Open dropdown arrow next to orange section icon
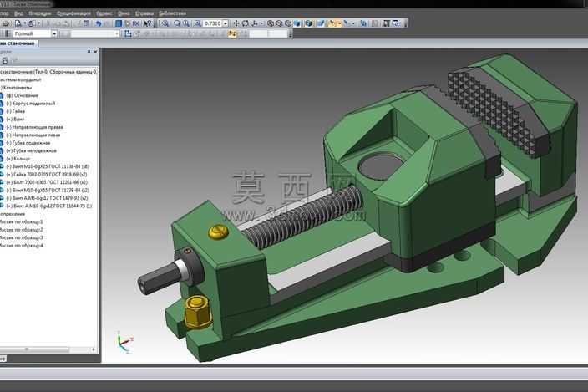 coord(339,23)
